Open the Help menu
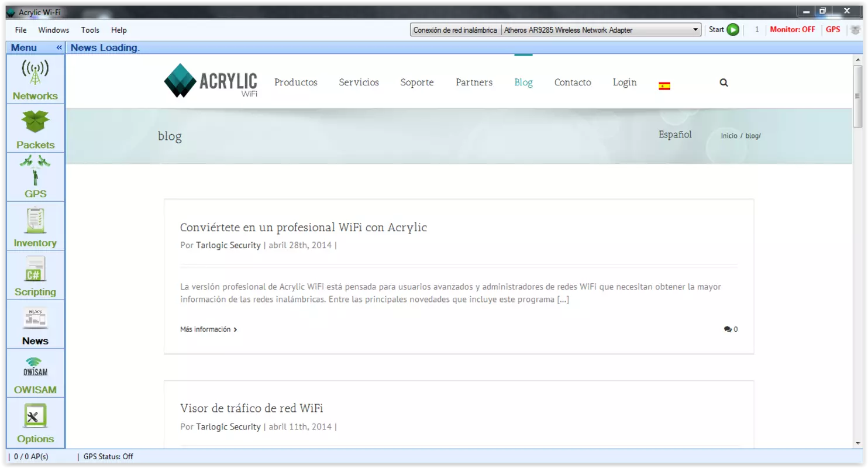 pos(119,30)
